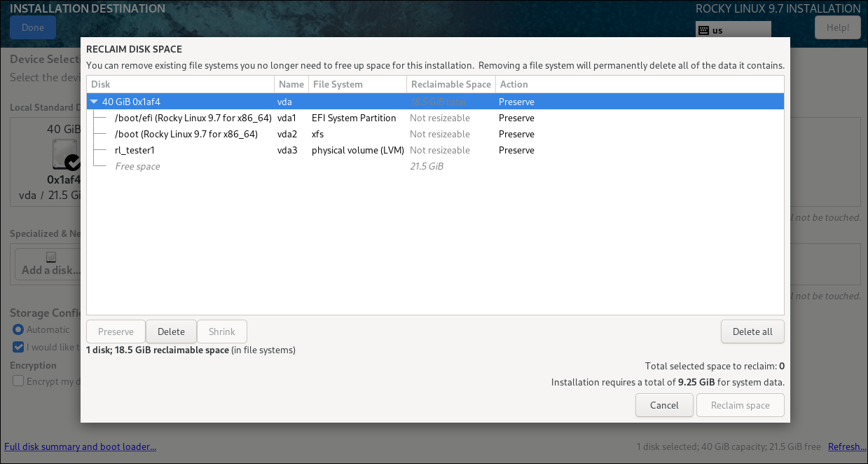Click the Preserve button below the list

(x=116, y=332)
